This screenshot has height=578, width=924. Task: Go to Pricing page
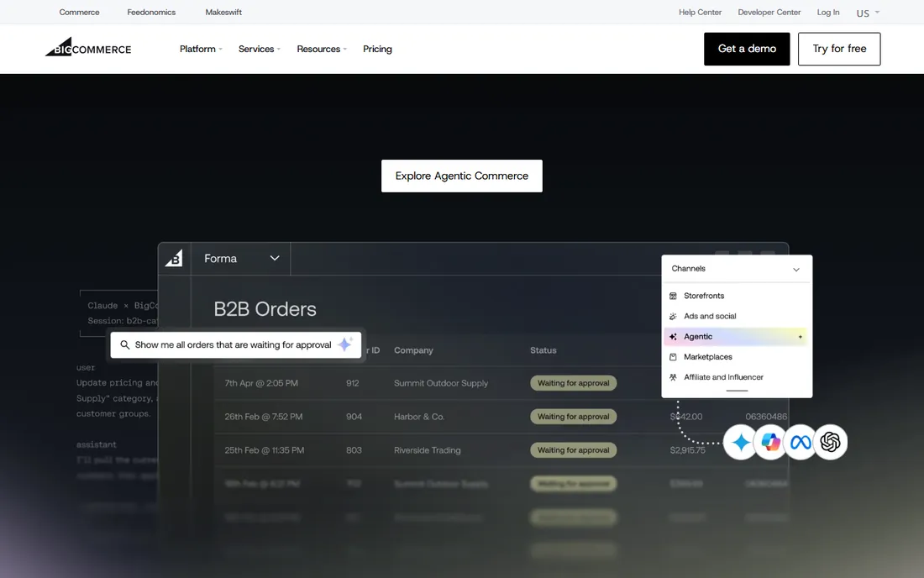[377, 49]
